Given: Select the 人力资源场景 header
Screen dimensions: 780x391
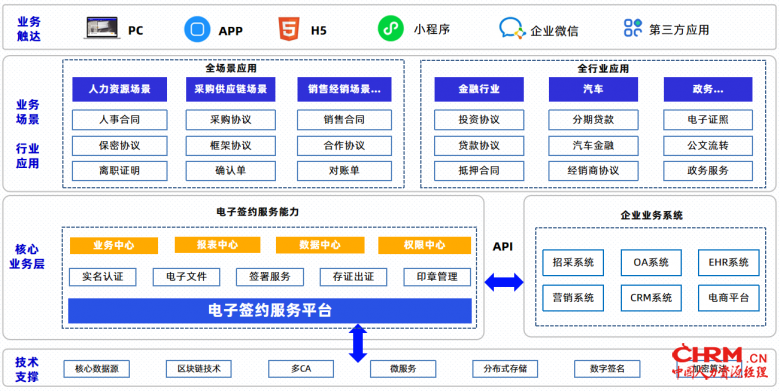Looking at the screenshot, I should [119, 90].
